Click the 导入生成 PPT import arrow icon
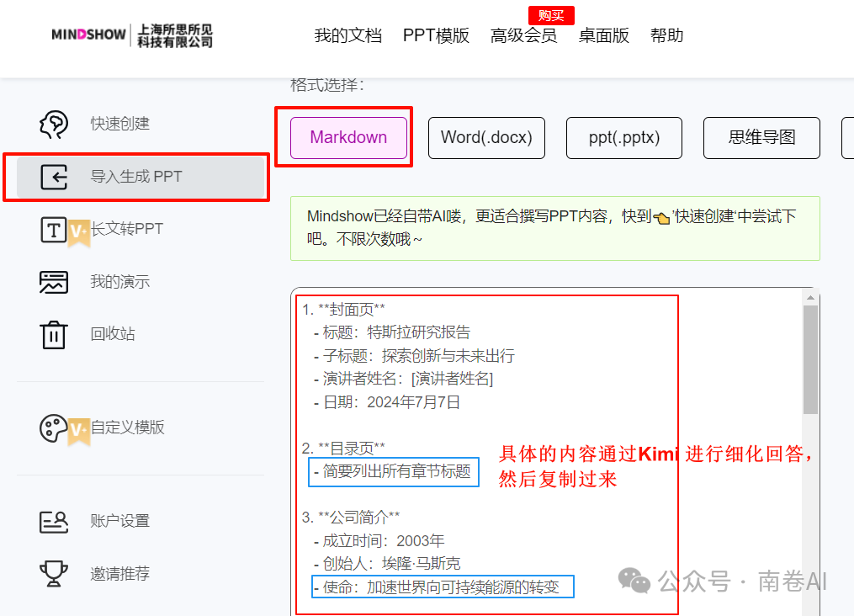The image size is (854, 616). pyautogui.click(x=54, y=177)
